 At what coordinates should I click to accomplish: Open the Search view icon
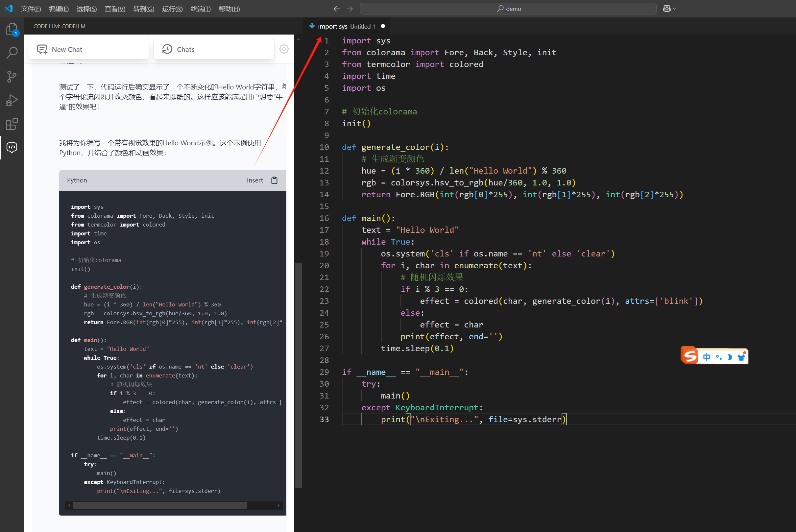(x=12, y=53)
